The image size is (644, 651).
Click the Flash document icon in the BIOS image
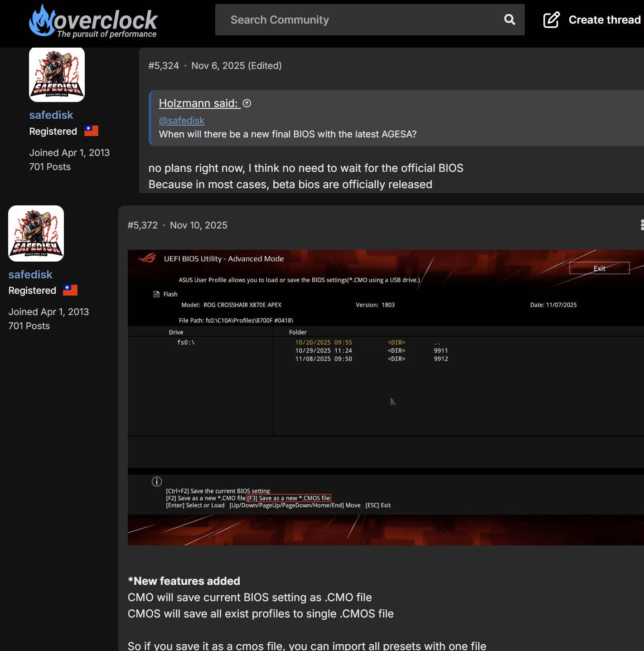156,294
